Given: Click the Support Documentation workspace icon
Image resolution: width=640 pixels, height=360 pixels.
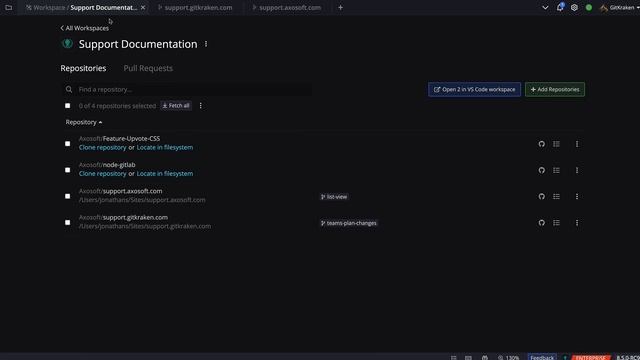Looking at the screenshot, I should [x=67, y=44].
